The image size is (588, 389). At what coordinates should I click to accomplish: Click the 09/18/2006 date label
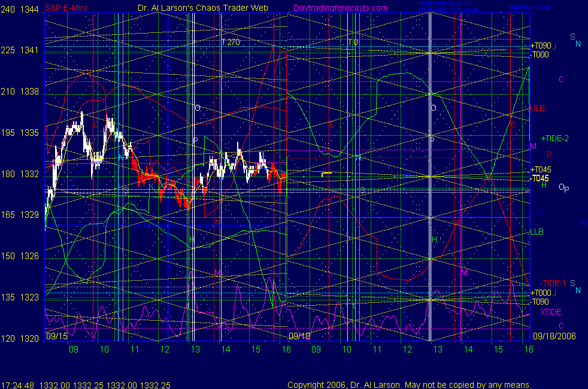554,336
